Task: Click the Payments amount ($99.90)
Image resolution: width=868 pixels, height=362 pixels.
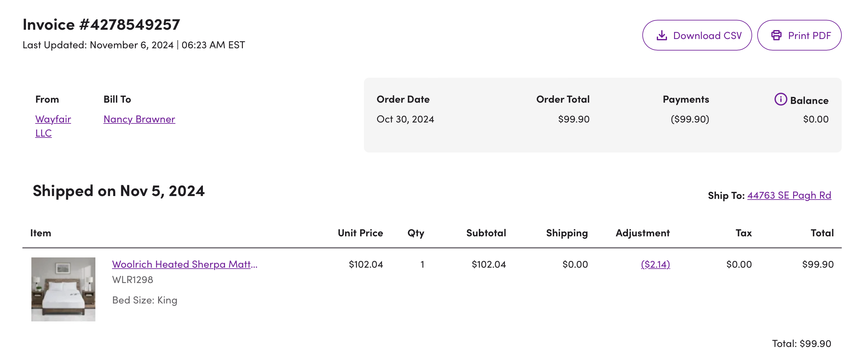Action: (690, 119)
